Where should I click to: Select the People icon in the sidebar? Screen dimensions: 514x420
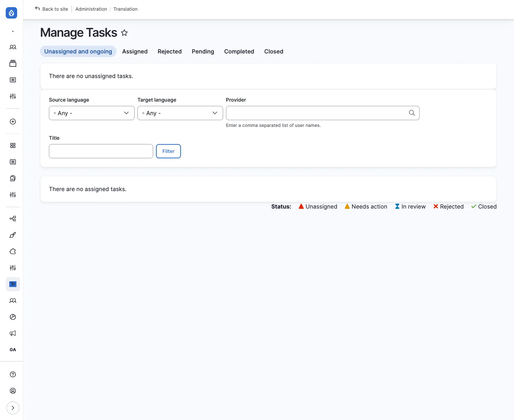pos(12,47)
